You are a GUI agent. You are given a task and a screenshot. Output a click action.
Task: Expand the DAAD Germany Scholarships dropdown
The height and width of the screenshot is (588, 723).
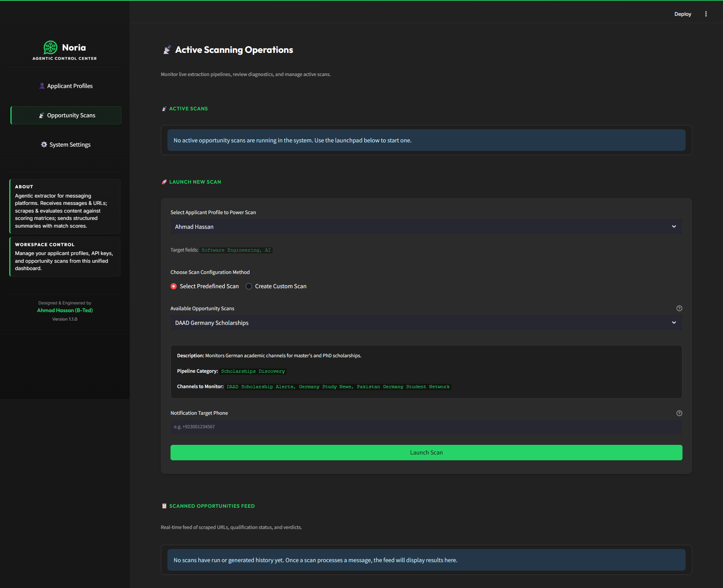(426, 323)
